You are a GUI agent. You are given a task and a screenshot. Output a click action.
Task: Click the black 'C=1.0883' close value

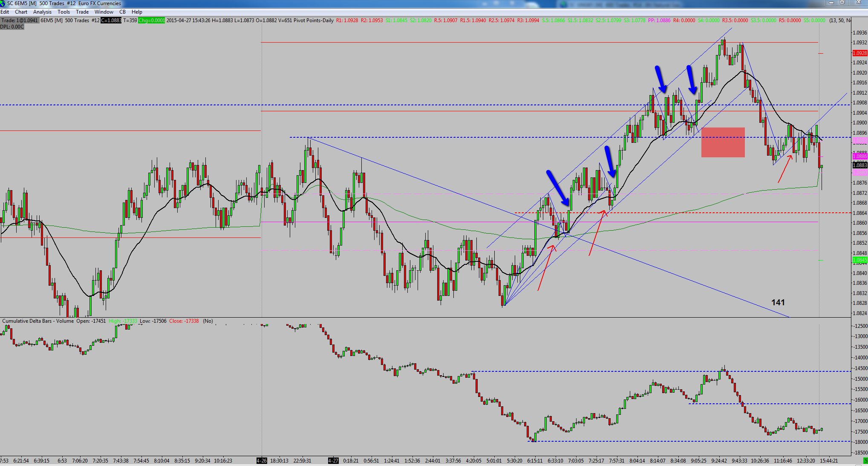(x=111, y=20)
